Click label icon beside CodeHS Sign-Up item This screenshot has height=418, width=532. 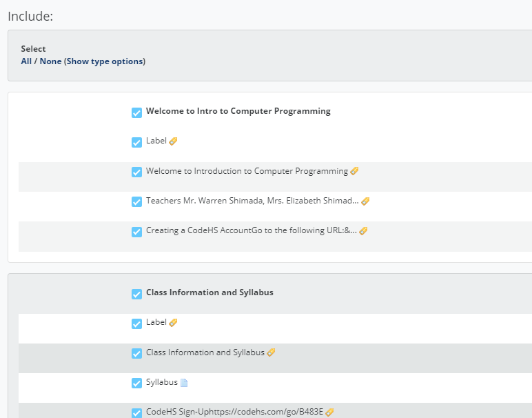[x=329, y=412]
